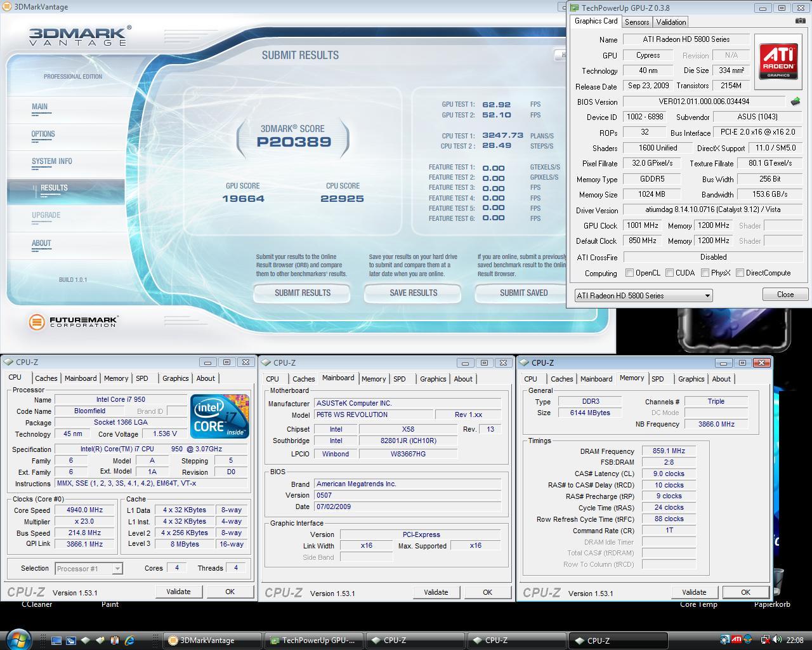Open the Papierkorb recycle bin desktop icon
This screenshot has width=812, height=650.
pos(772,604)
